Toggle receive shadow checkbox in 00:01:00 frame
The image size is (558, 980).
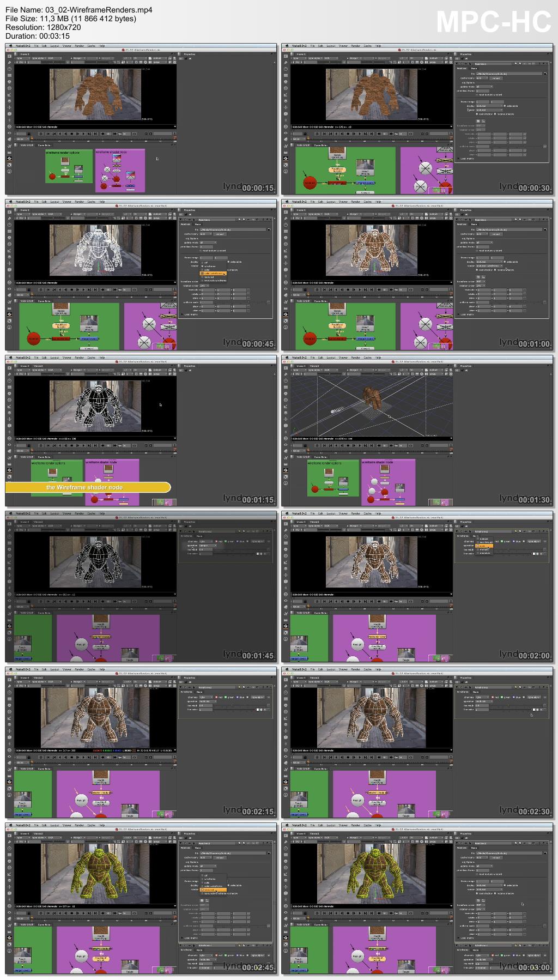(x=496, y=269)
